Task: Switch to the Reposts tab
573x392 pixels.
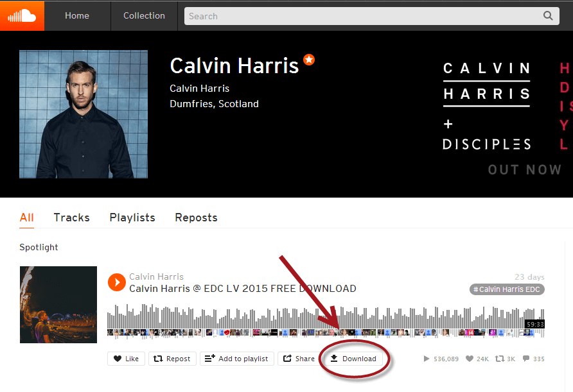Action: click(x=196, y=217)
